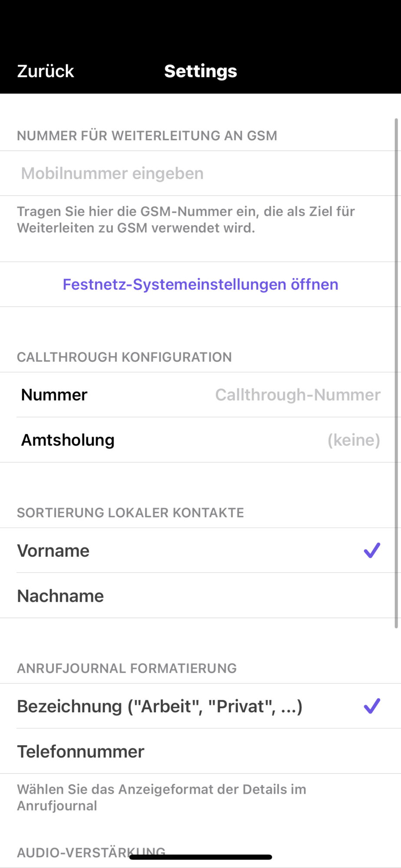Screen dimensions: 401x868
Task: Tap the GSM forwarding description text
Action: [186, 220]
